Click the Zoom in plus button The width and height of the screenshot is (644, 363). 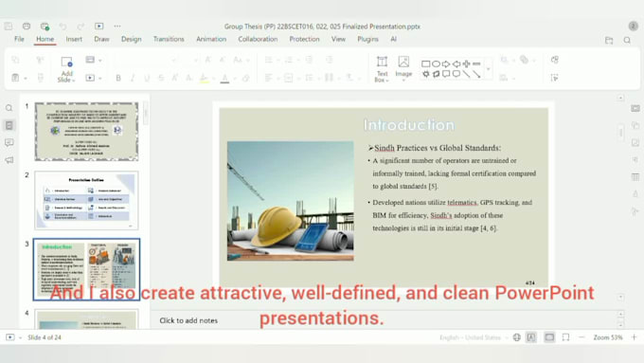coord(635,337)
